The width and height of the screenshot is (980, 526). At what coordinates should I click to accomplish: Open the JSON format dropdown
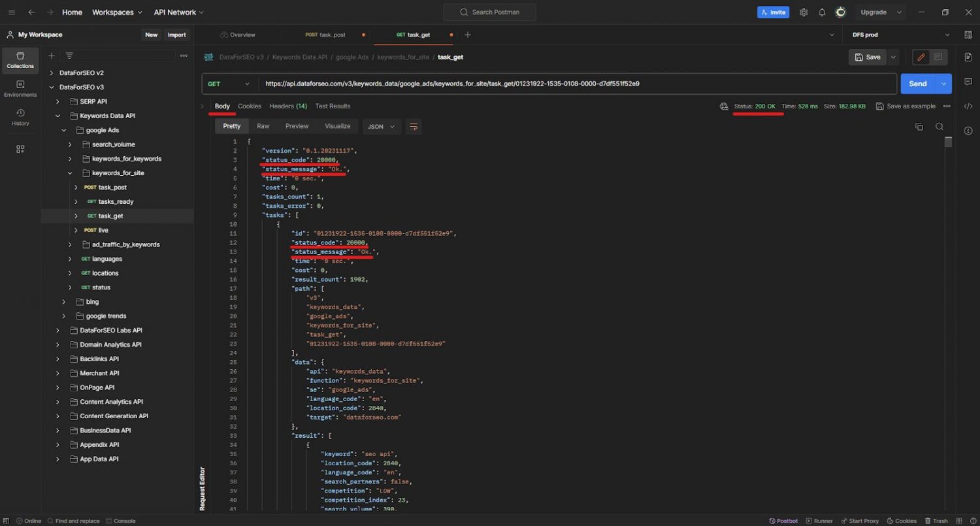coord(381,126)
